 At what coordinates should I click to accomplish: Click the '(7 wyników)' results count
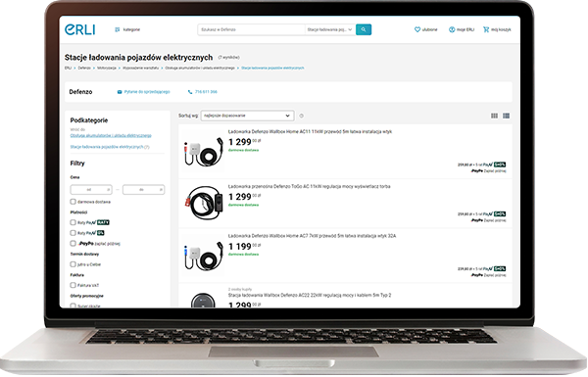point(228,58)
